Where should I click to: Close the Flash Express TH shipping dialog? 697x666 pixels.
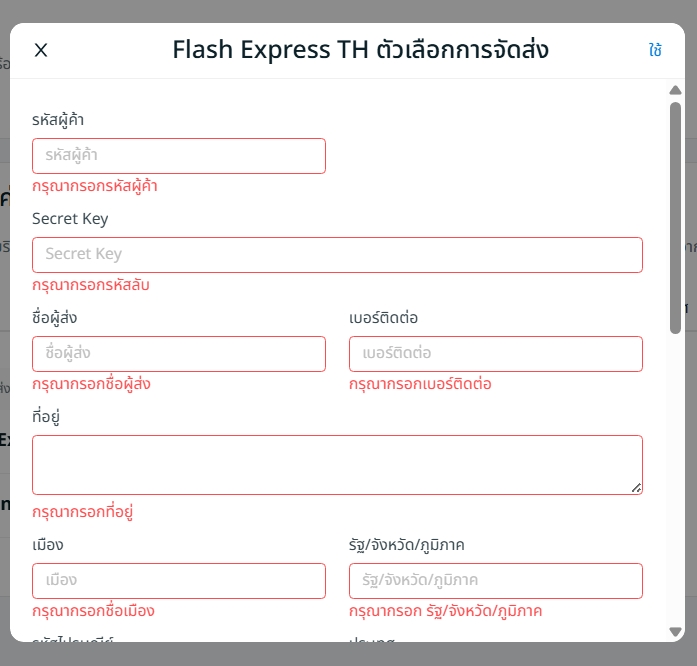coord(41,50)
